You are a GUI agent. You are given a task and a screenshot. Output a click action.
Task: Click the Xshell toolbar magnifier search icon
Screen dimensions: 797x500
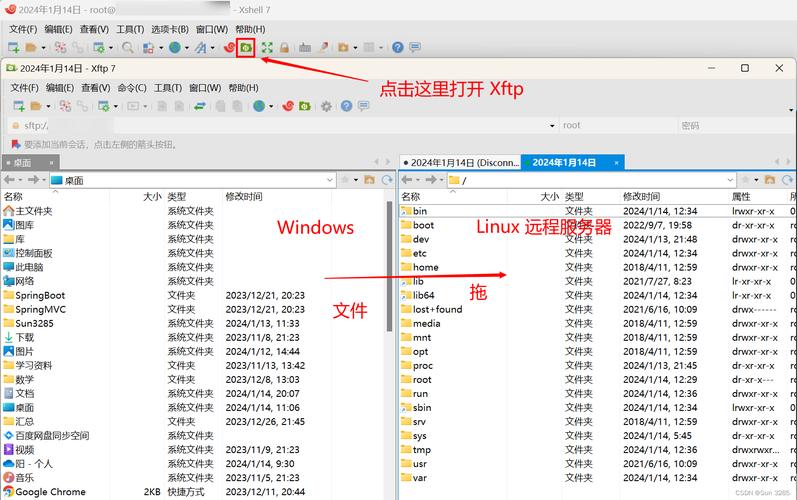pyautogui.click(x=128, y=48)
